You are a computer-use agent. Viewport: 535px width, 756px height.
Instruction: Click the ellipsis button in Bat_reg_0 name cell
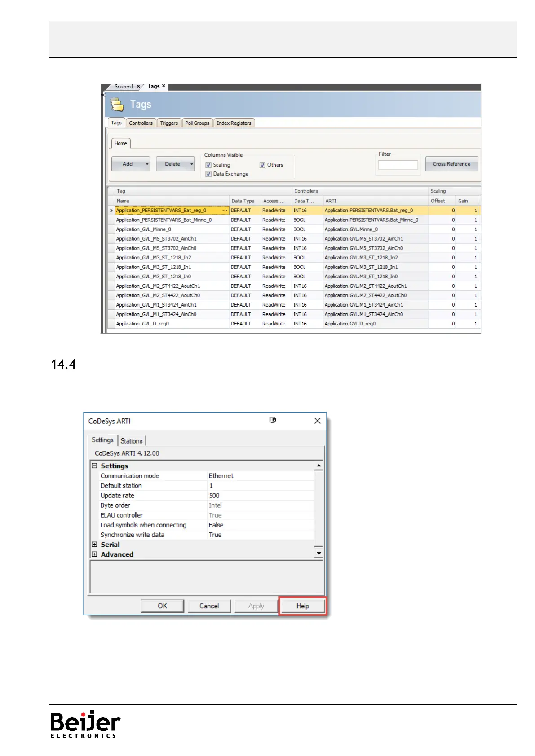(225, 210)
